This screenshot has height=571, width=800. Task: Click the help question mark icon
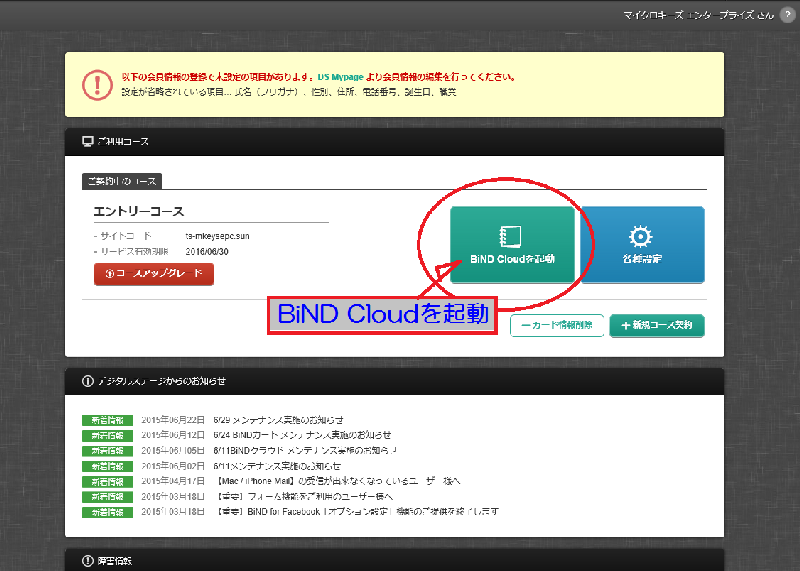pyautogui.click(x=787, y=13)
